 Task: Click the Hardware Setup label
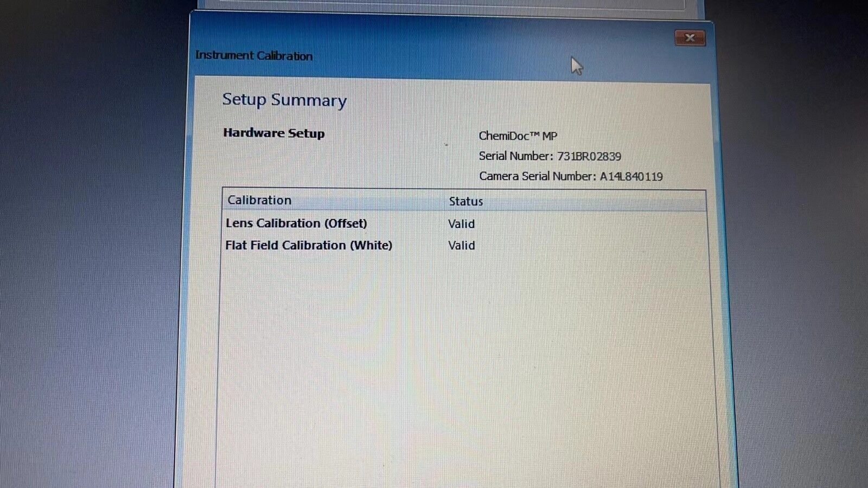(x=274, y=133)
